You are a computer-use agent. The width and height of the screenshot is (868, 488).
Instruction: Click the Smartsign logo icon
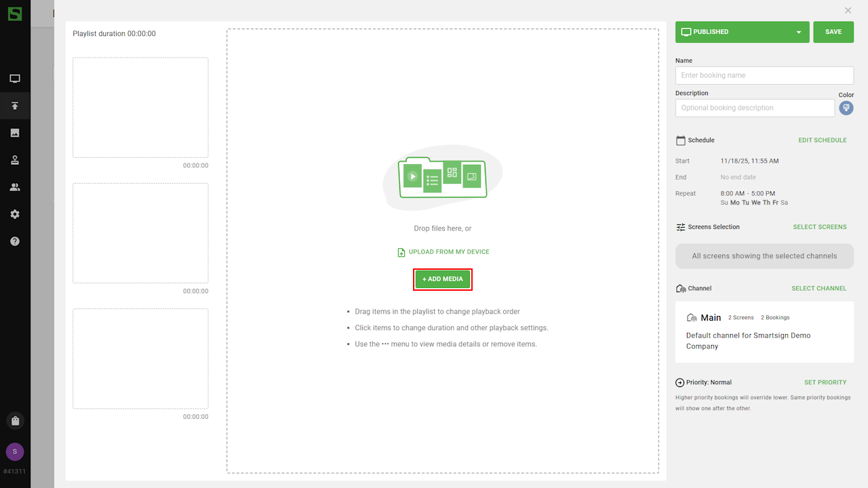pyautogui.click(x=15, y=14)
